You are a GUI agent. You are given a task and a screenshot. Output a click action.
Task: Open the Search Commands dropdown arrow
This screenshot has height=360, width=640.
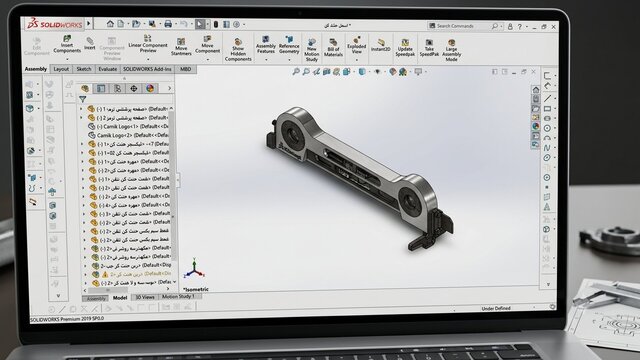[x=501, y=27]
